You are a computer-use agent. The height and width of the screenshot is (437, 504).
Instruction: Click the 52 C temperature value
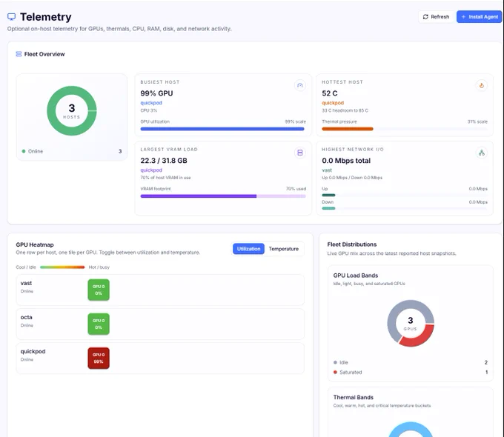[330, 93]
